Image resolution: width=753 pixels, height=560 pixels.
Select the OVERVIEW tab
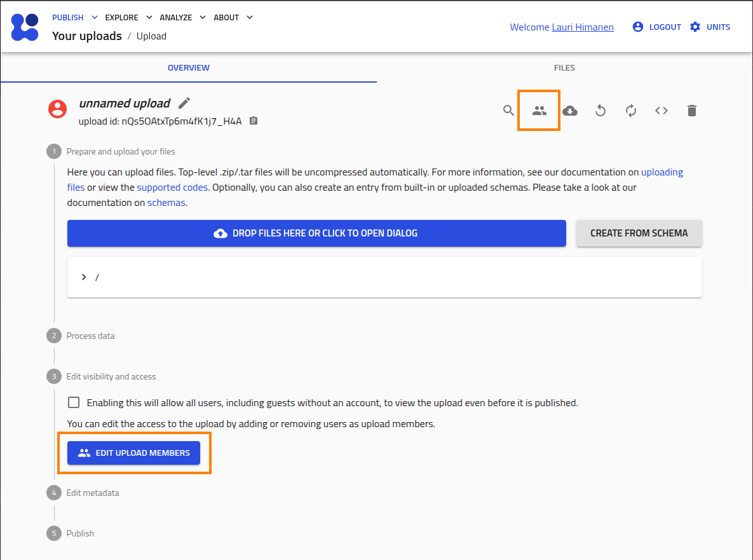pyautogui.click(x=188, y=67)
